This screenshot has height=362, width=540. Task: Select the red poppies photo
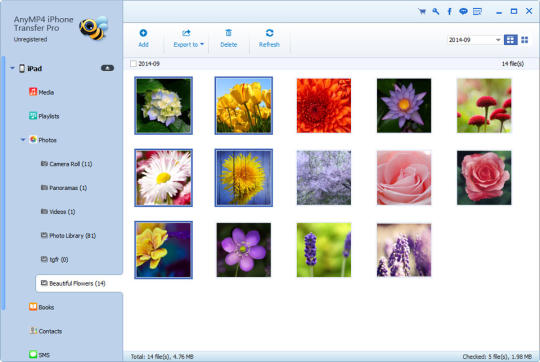click(484, 105)
